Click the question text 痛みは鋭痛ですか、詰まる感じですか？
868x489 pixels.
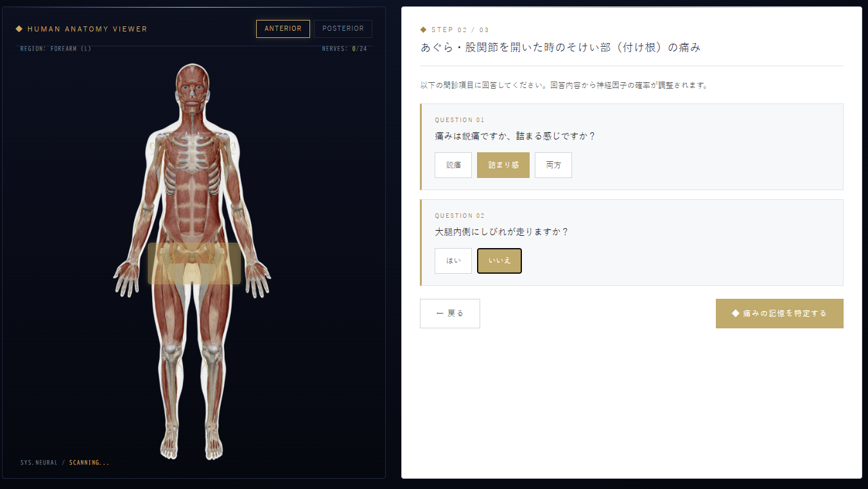coord(516,136)
